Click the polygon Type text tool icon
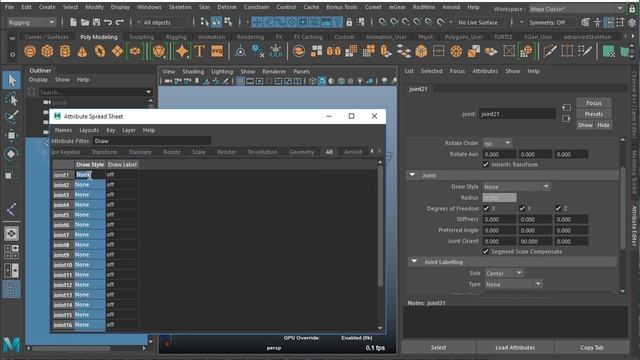640x360 pixels. [x=199, y=51]
